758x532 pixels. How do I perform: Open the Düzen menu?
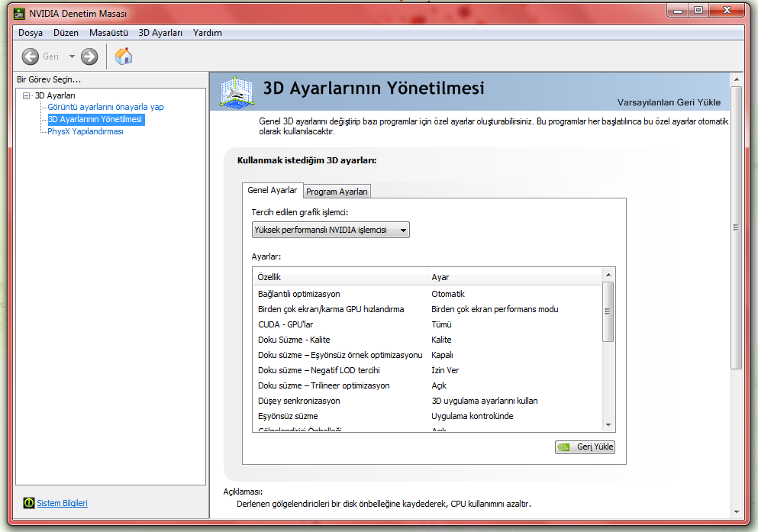pos(66,33)
